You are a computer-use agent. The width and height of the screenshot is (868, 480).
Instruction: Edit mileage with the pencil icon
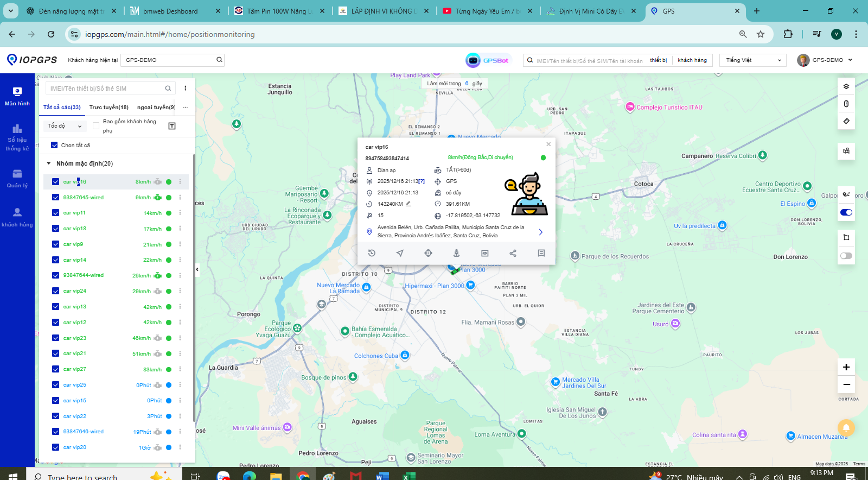(x=409, y=204)
